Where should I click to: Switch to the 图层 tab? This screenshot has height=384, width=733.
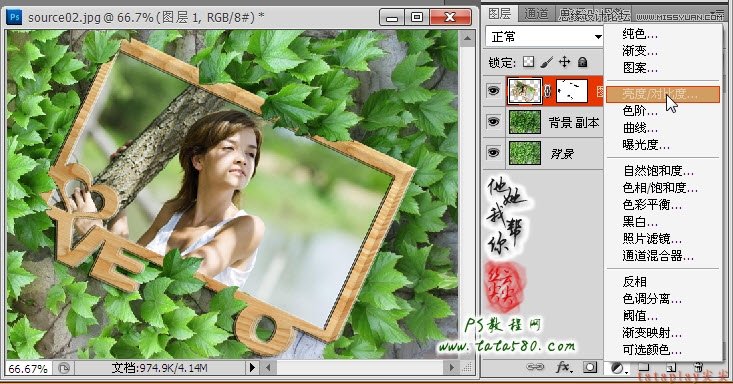tap(500, 14)
